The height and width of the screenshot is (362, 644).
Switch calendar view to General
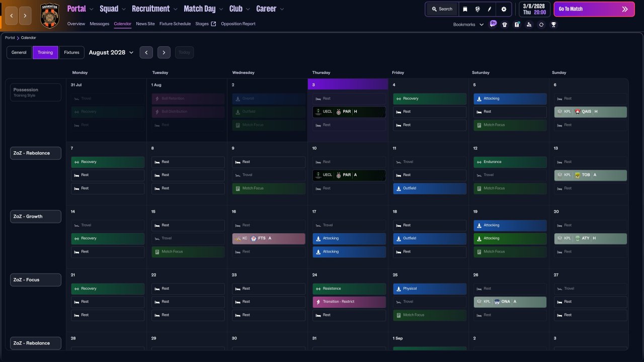pyautogui.click(x=19, y=52)
